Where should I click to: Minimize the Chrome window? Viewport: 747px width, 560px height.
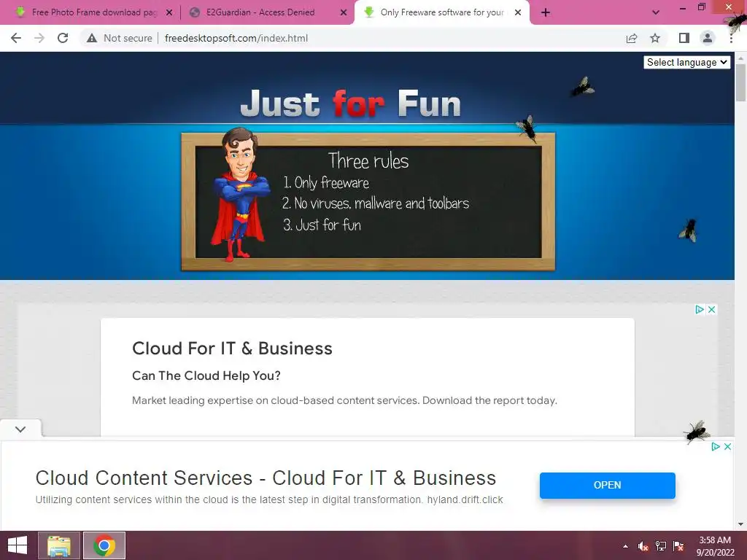point(682,7)
